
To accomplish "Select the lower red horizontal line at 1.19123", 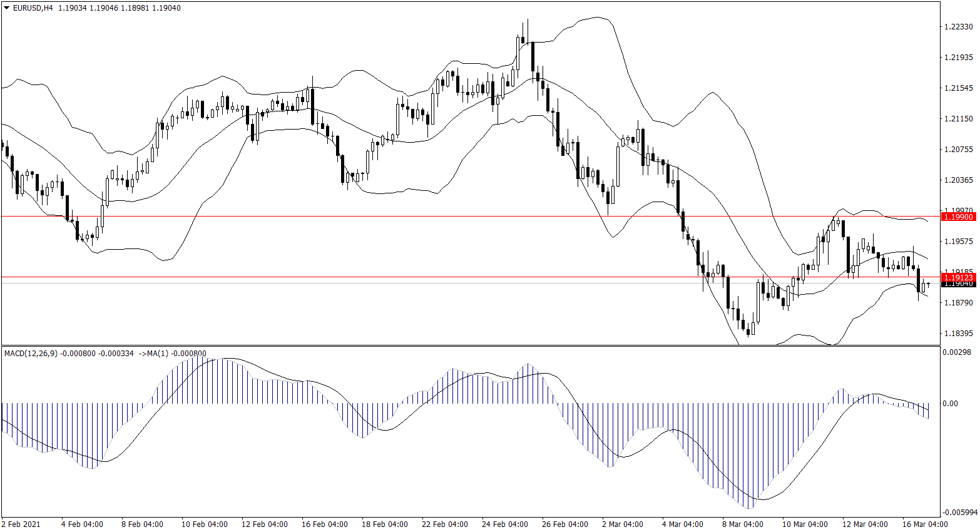I will point(438,277).
